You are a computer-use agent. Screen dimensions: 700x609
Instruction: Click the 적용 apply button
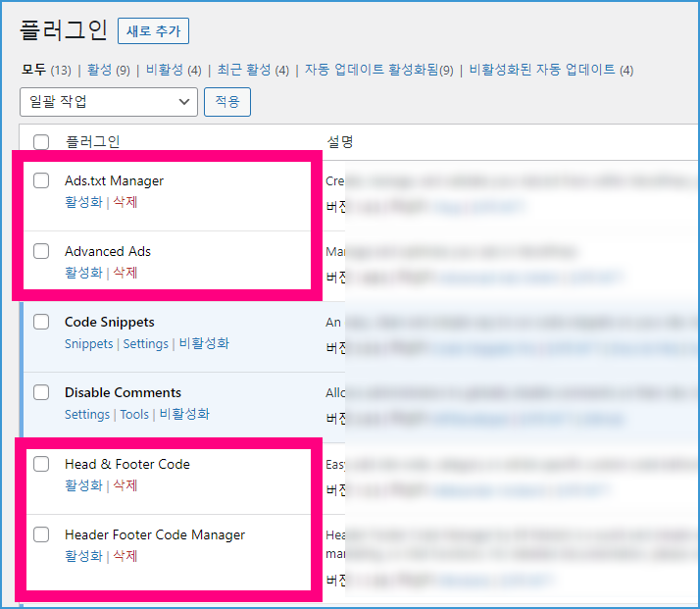pyautogui.click(x=227, y=102)
